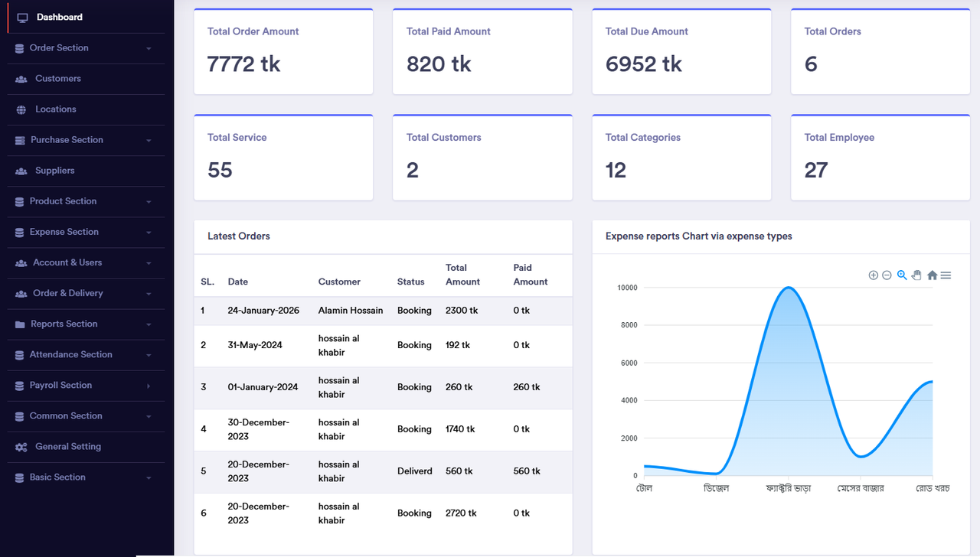Click the Customers people icon
Screen dimensions: 980x557
pyautogui.click(x=21, y=79)
